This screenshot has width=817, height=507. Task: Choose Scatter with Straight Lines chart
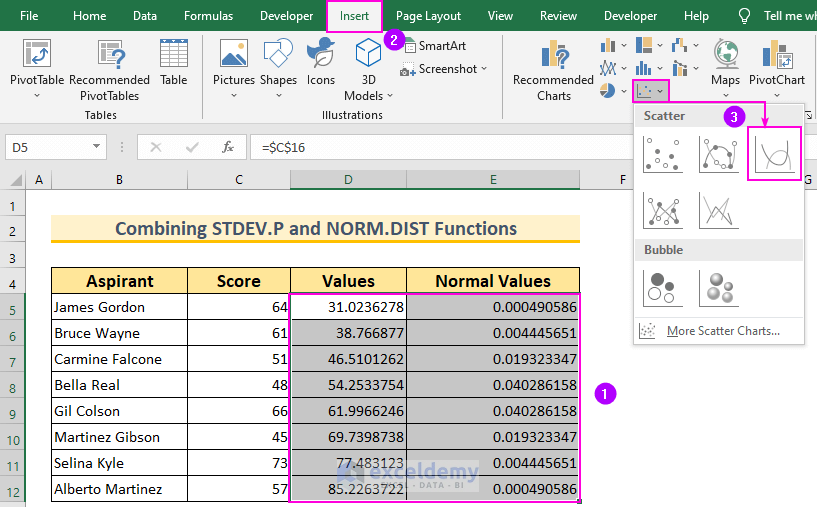click(x=717, y=210)
